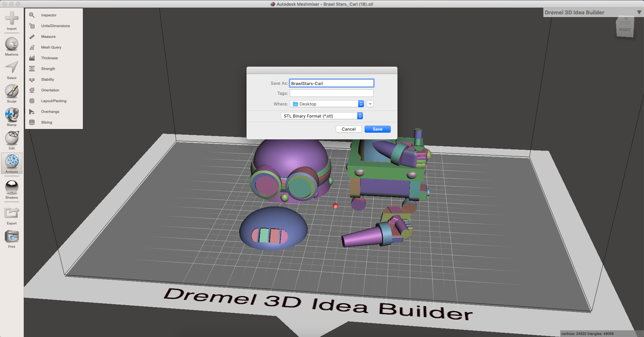The image size is (644, 337).
Task: Open the Dremel 3D Idea Builder printer dropdown
Action: point(593,12)
